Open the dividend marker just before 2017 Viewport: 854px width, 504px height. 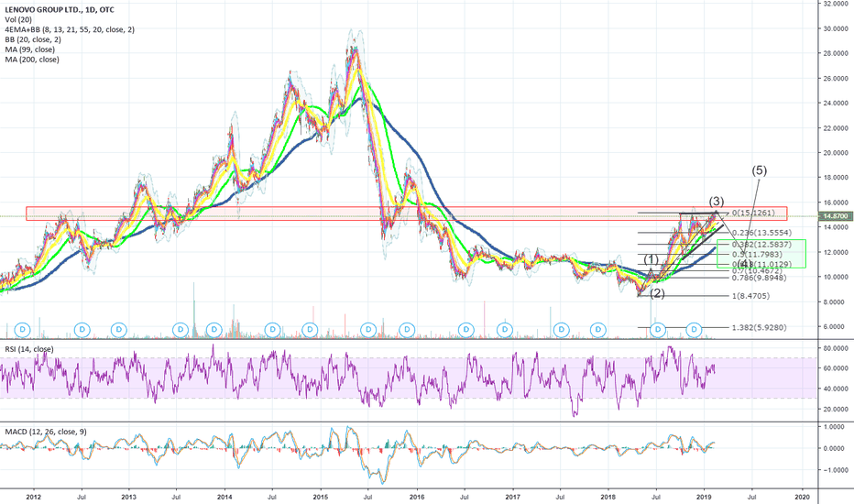tap(505, 330)
